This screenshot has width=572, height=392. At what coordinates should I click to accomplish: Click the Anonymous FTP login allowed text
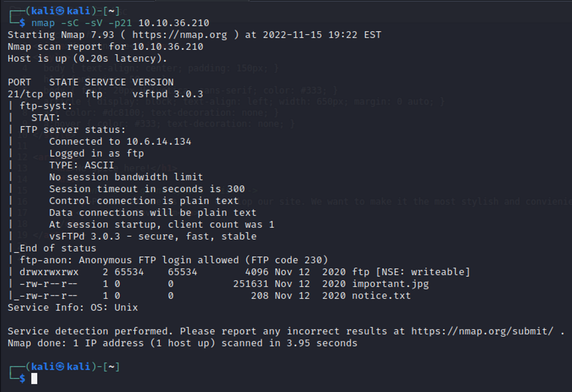coord(158,260)
